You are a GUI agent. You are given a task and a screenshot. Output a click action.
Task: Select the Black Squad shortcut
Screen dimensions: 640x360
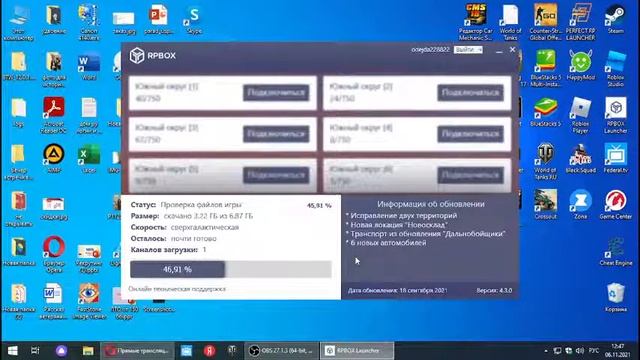point(580,159)
